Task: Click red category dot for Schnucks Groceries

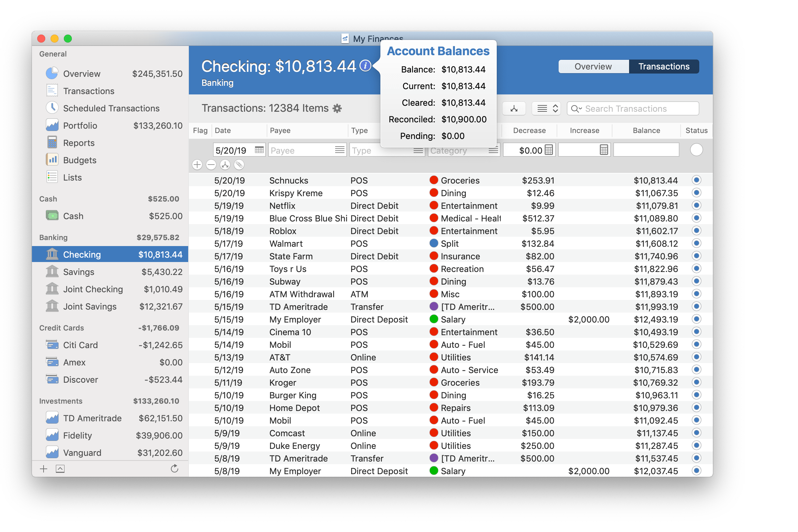Action: 434,180
